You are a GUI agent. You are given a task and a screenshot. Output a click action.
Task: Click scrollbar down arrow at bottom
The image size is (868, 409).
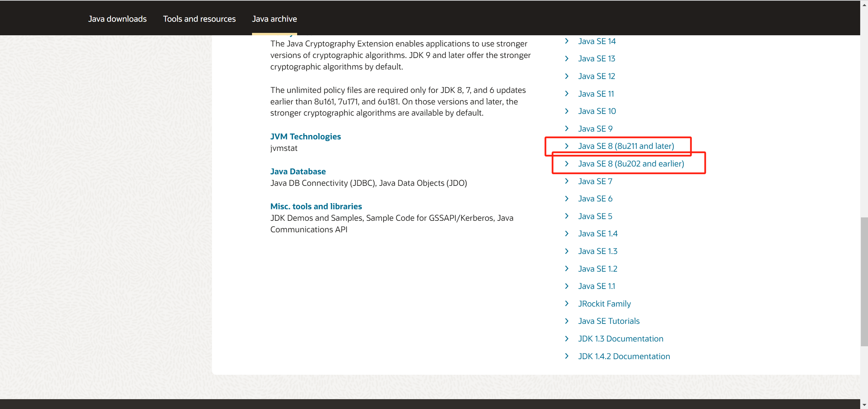click(864, 405)
